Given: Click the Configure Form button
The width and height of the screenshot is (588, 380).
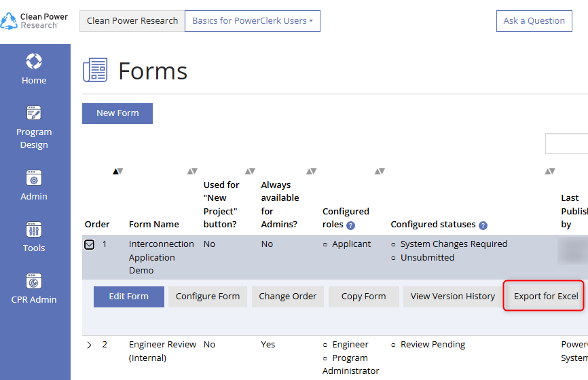Looking at the screenshot, I should click(208, 297).
